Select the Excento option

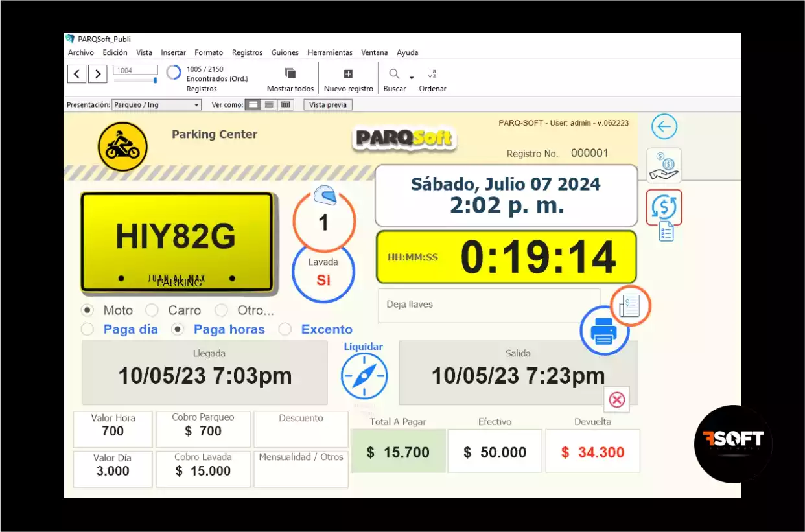pos(285,329)
